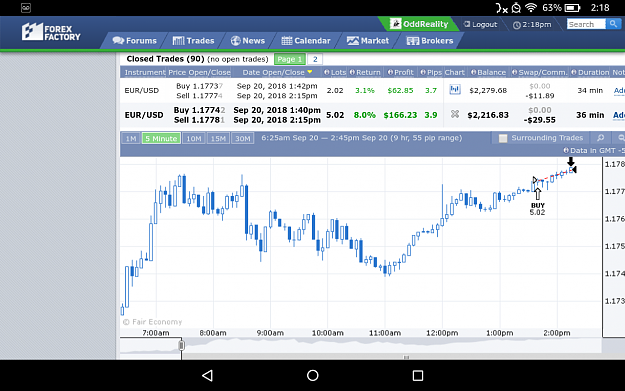Tap the Android home button
Screen dimensions: 625x391
tap(312, 375)
